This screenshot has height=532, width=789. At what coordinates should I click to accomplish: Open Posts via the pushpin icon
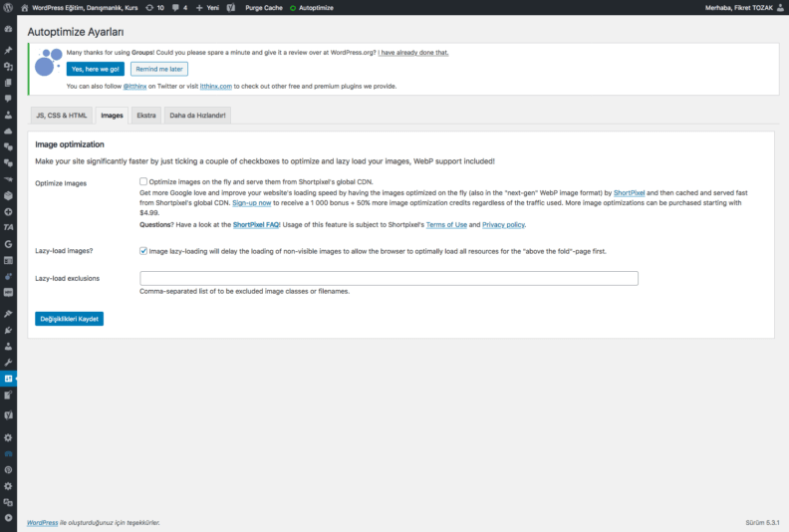pyautogui.click(x=8, y=51)
